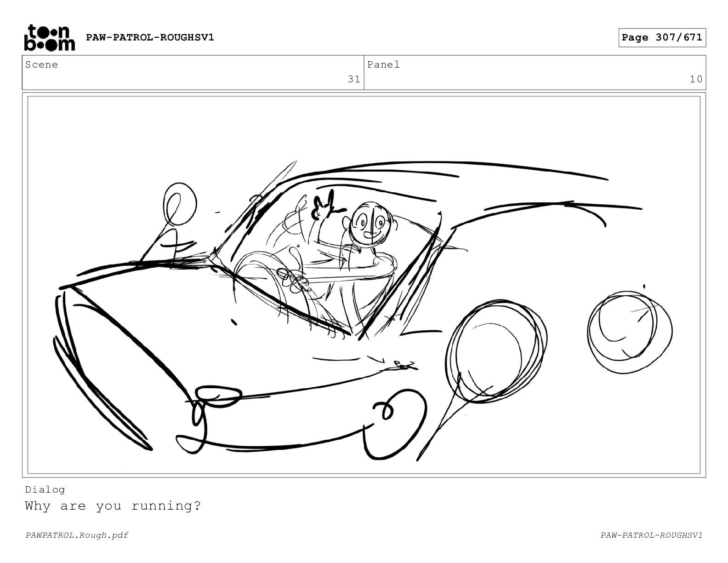This screenshot has height=563, width=728.
Task: Select dialog text 'Why are you running?'
Action: [113, 506]
